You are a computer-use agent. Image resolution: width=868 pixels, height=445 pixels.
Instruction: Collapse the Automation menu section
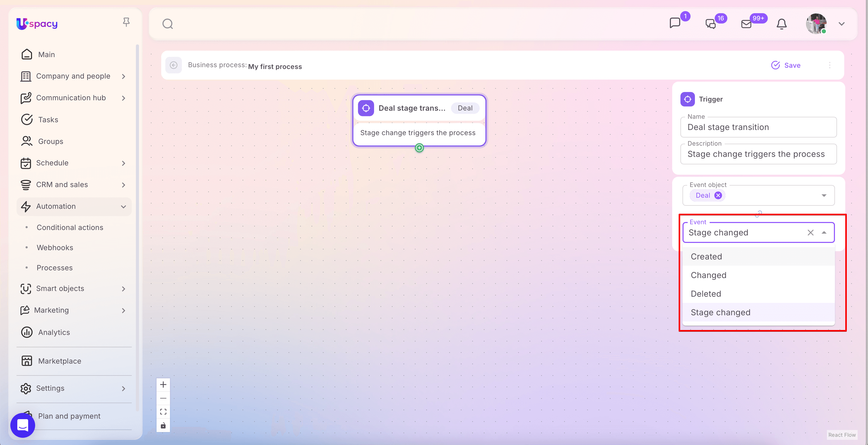click(123, 206)
